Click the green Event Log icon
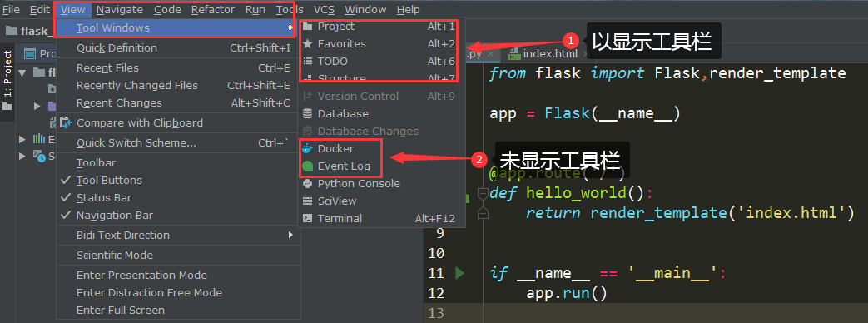Screen dimensions: 868x323 coord(307,166)
